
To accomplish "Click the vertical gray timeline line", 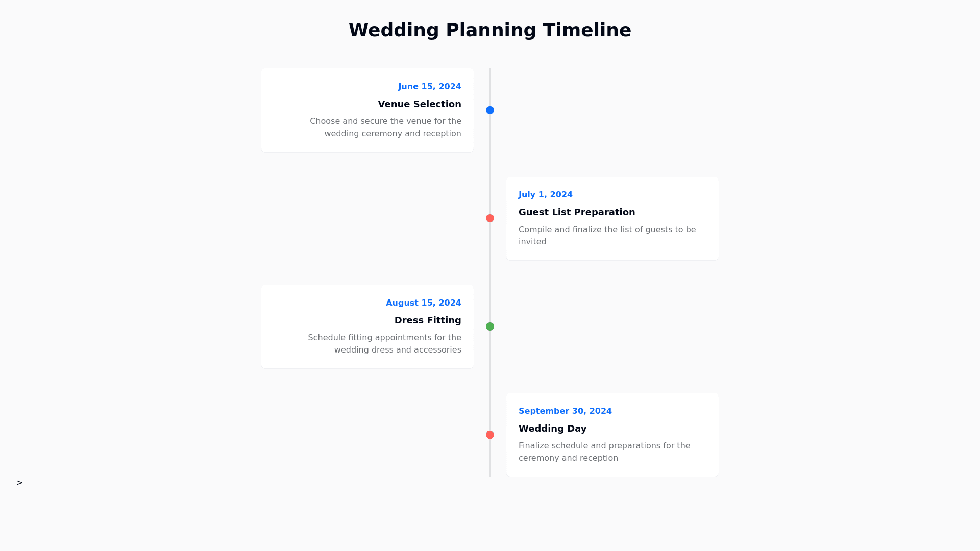I will (490, 270).
